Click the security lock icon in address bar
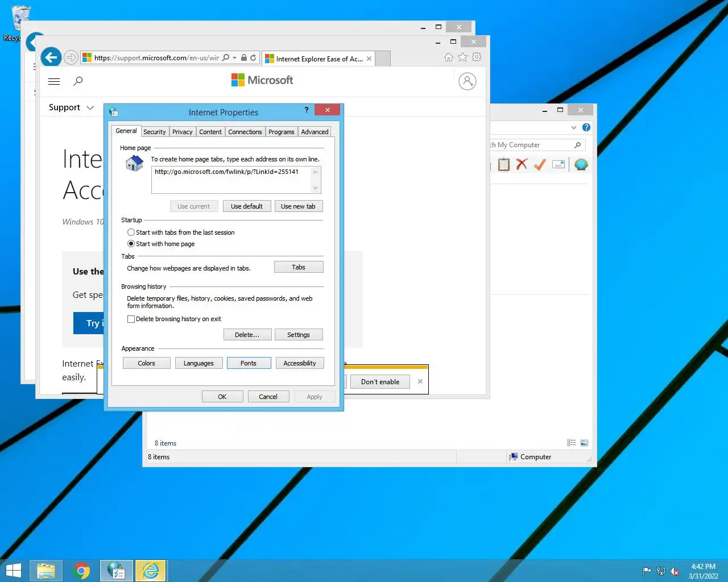Viewport: 728px width, 582px height. click(244, 57)
